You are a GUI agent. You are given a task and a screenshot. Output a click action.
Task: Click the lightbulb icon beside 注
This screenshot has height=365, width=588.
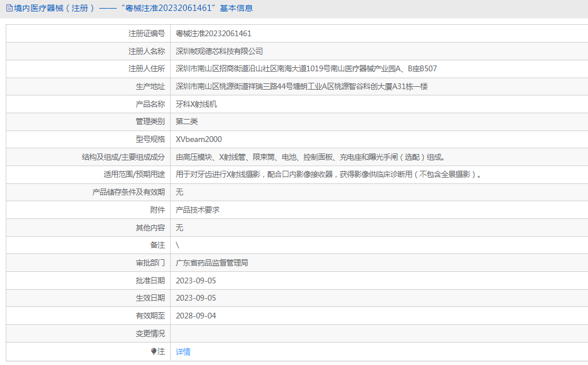[x=153, y=352]
